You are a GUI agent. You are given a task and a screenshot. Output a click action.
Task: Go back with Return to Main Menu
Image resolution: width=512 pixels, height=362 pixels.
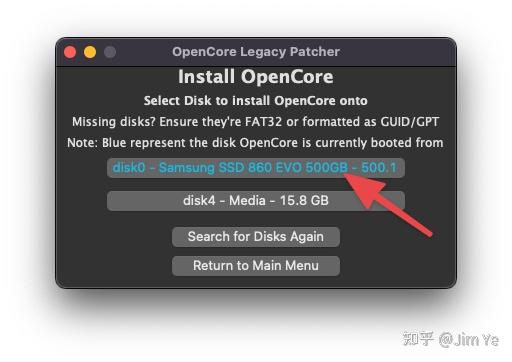[x=256, y=266]
